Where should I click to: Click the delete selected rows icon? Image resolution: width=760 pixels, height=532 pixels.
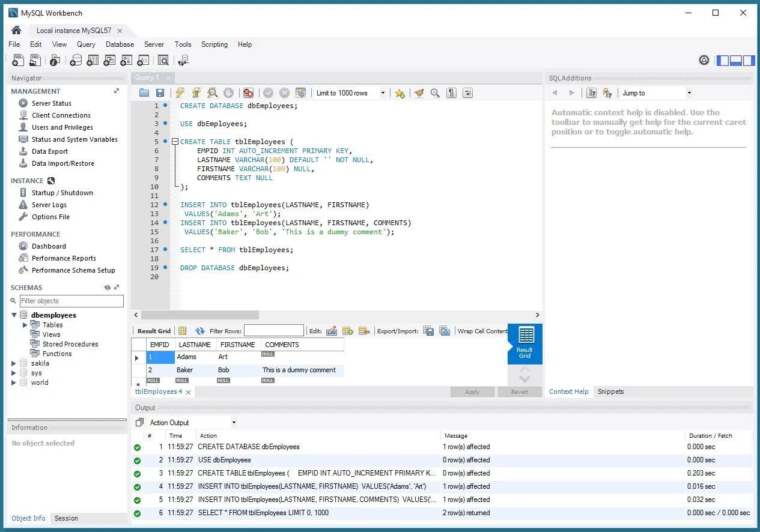pos(363,331)
